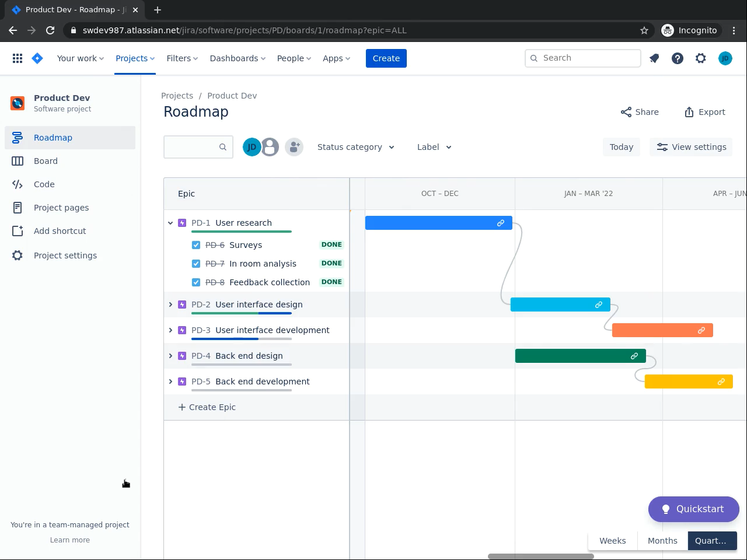Image resolution: width=747 pixels, height=560 pixels.
Task: Expand the PD-3 User interface development epic
Action: pos(170,330)
